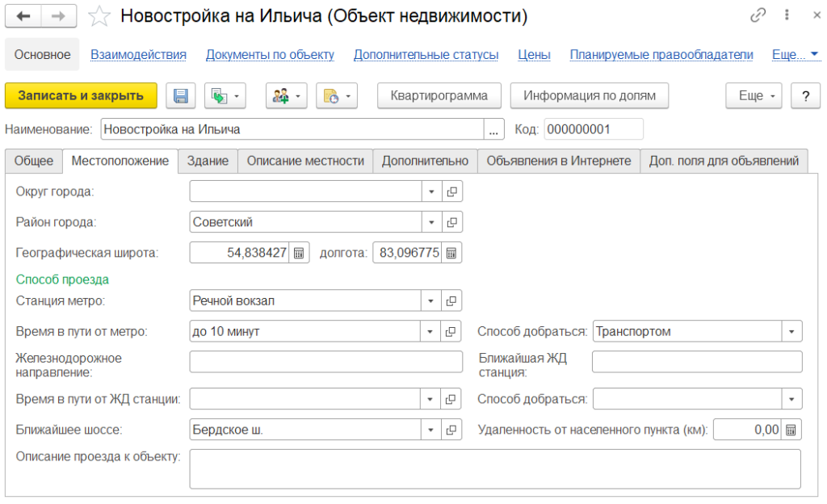Open calculator for longitude field
The height and width of the screenshot is (504, 827).
point(451,253)
